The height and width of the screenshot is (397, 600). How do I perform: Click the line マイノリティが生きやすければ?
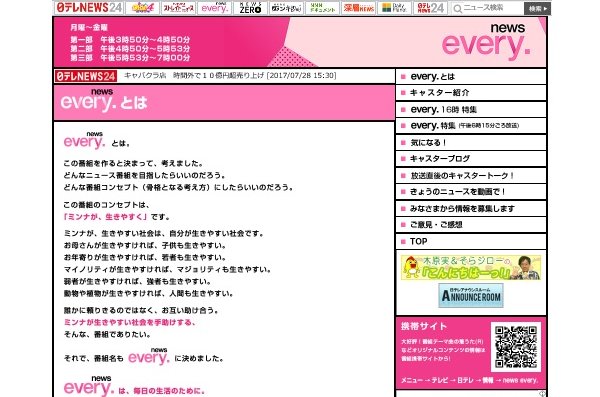167,270
